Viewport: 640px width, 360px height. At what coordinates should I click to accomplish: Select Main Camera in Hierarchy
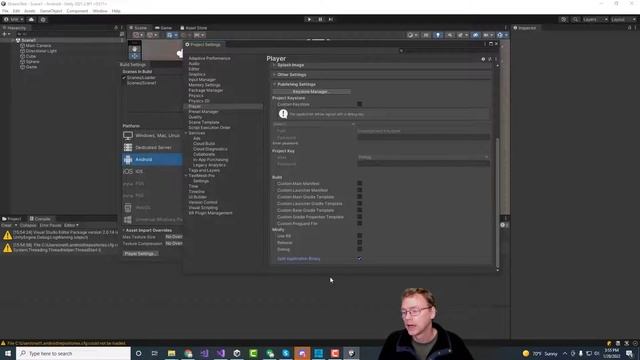click(x=38, y=46)
